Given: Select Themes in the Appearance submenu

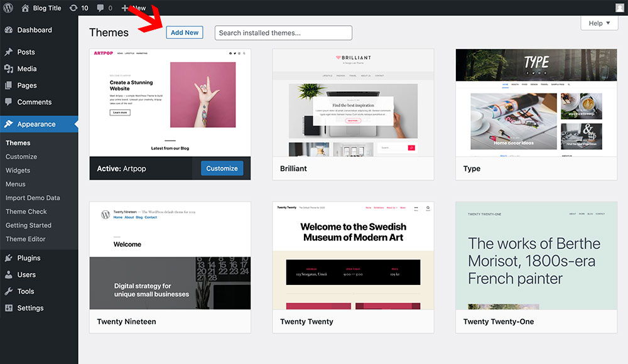Looking at the screenshot, I should [x=18, y=143].
